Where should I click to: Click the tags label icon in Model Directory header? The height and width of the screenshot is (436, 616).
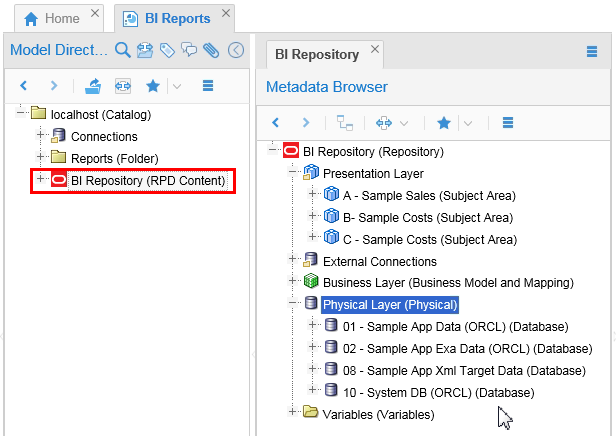coord(167,50)
